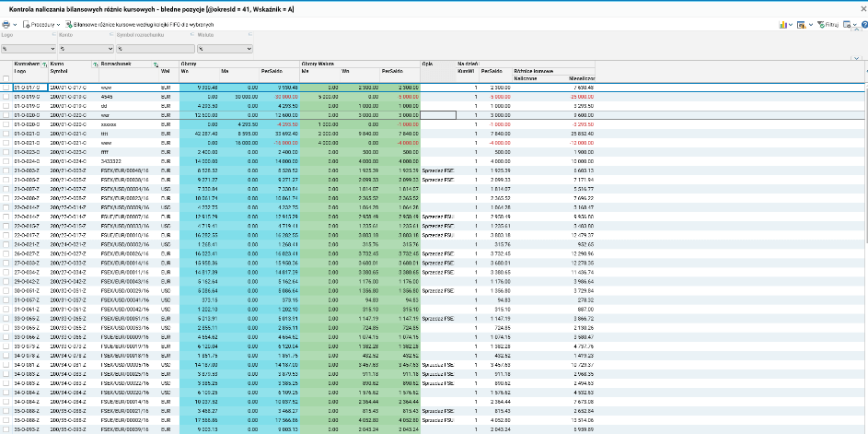Click the filter icon on Kontrahent column
Image resolution: width=868 pixels, height=434 pixels.
point(43,64)
